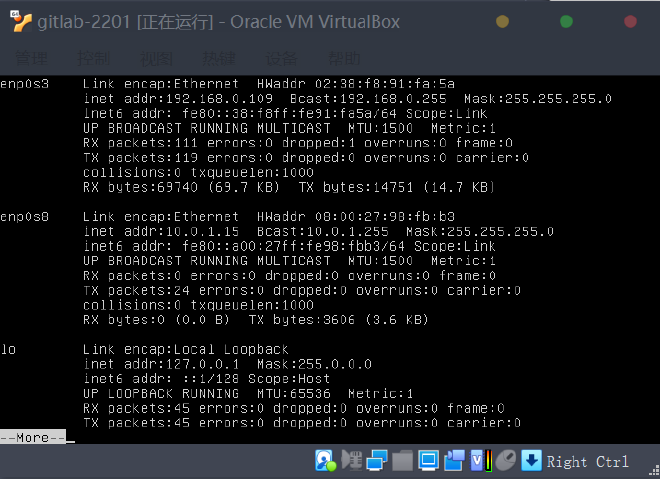Open the 管理 (Manage) menu
Screen dimensions: 660x479
tap(32, 57)
